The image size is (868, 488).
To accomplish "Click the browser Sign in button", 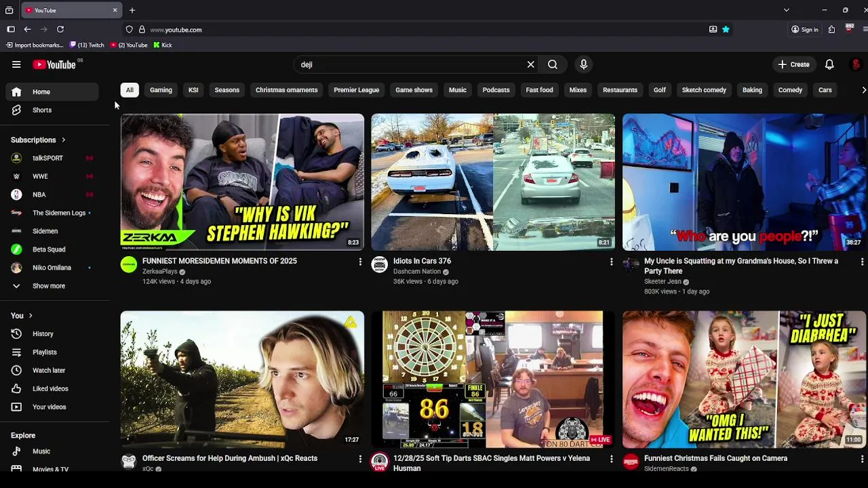I will coord(804,29).
